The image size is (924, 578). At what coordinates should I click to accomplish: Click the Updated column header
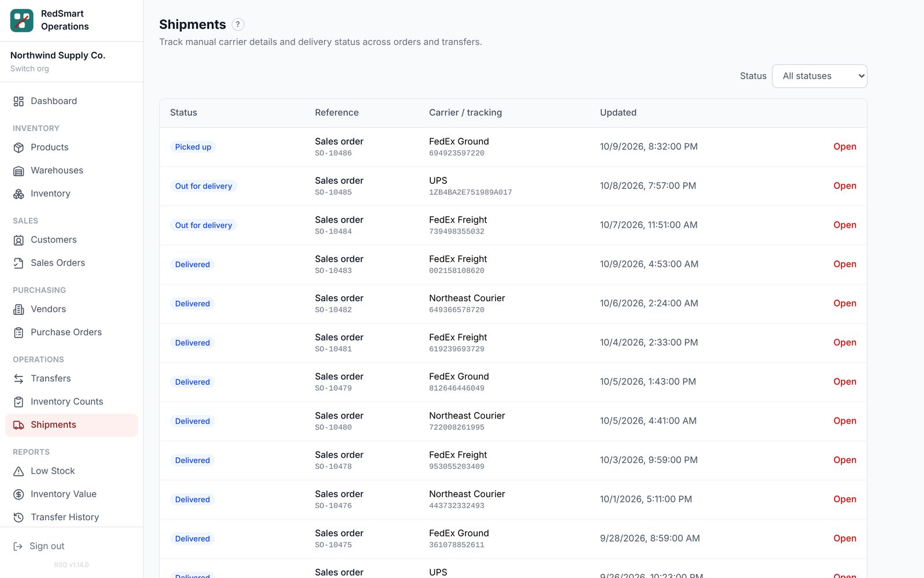618,113
